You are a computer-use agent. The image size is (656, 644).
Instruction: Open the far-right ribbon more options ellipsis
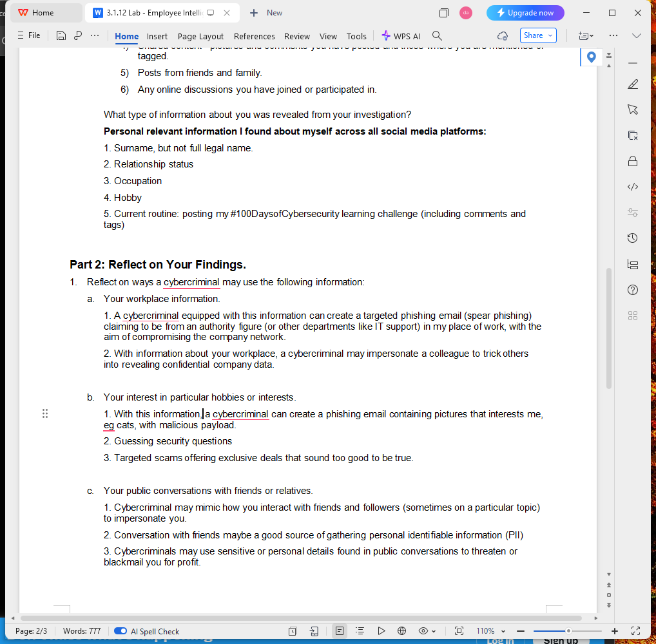click(613, 35)
